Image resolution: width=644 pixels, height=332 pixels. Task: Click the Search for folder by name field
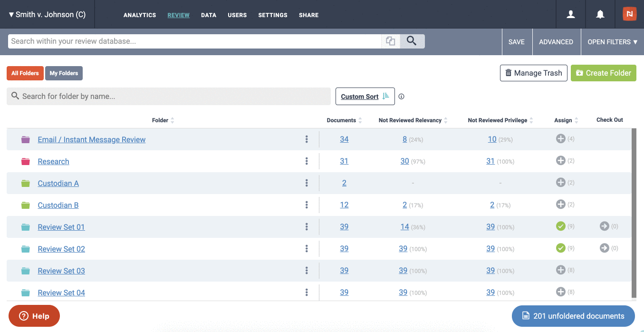click(169, 96)
